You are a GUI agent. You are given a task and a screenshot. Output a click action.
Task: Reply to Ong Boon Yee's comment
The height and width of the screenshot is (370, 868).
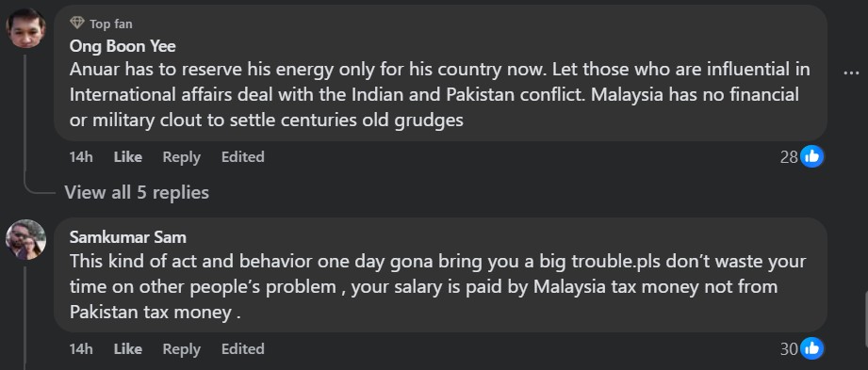[181, 157]
